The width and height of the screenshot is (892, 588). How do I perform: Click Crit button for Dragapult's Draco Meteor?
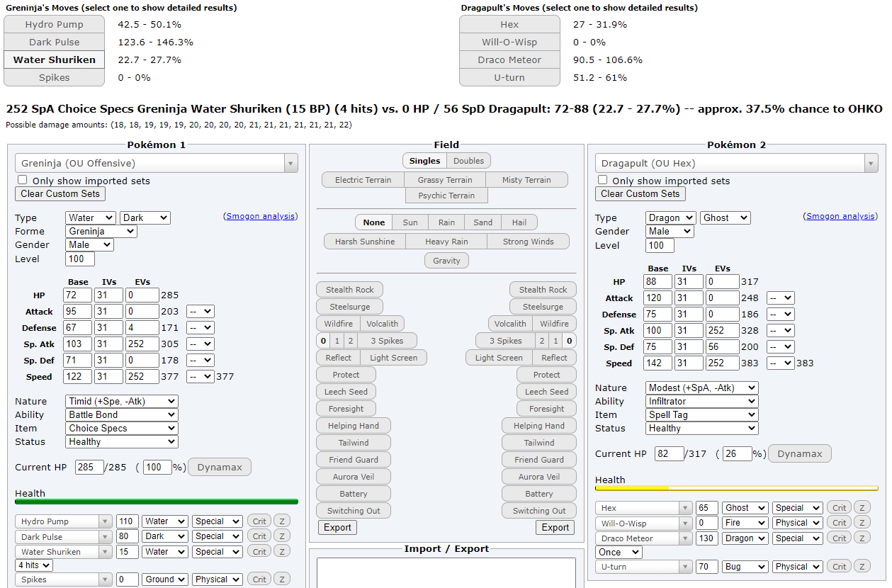(840, 538)
